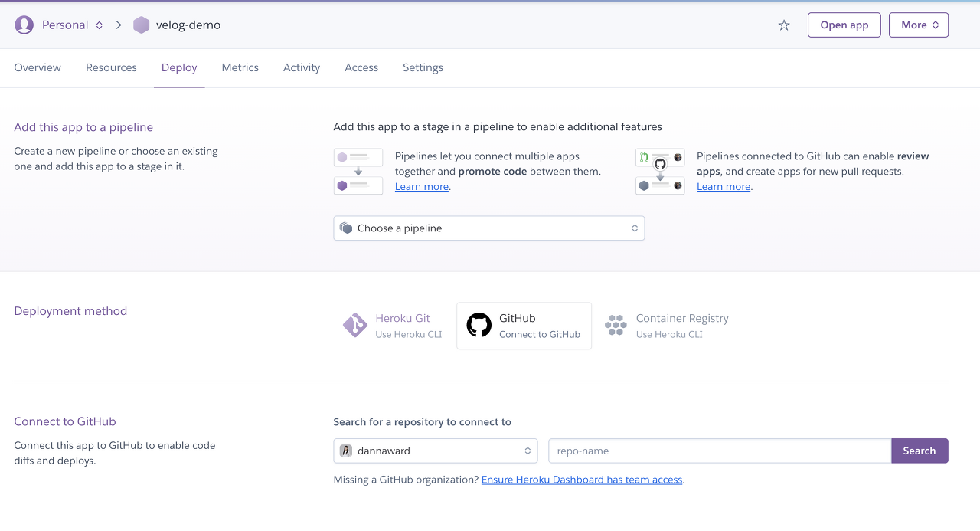Go to the Overview tab

[x=38, y=67]
